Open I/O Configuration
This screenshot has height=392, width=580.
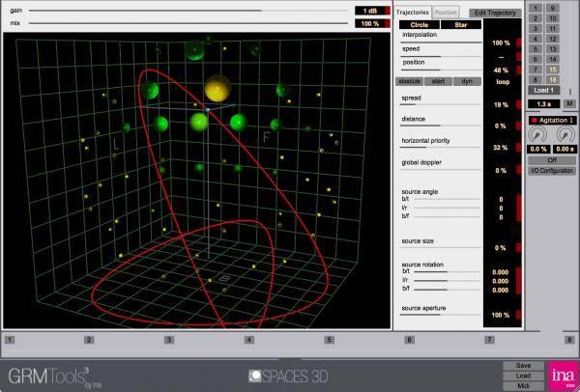551,170
